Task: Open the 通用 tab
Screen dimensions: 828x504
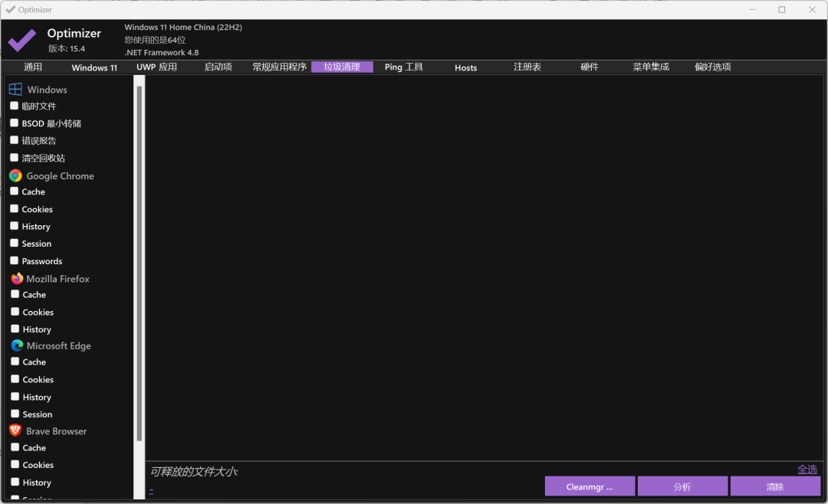Action: (33, 67)
